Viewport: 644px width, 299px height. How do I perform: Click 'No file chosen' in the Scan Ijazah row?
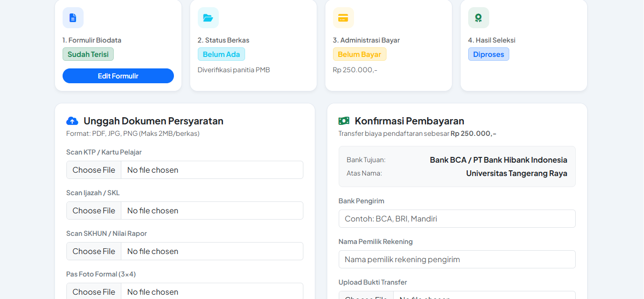click(x=153, y=210)
